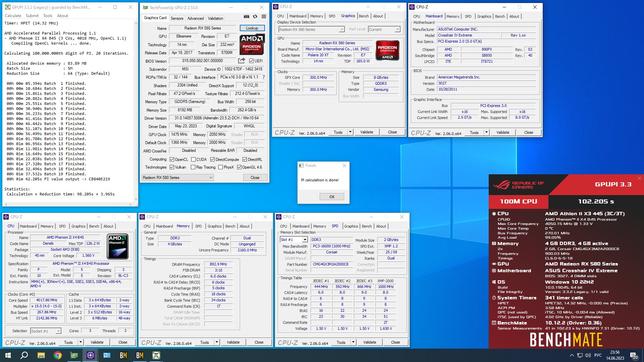Open the Windows Start button
This screenshot has height=362, width=644.
pos(8,355)
